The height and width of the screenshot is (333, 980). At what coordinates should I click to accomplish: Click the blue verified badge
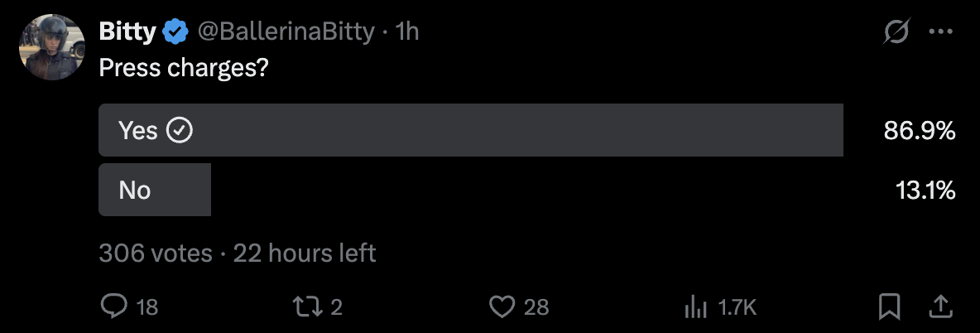click(175, 32)
